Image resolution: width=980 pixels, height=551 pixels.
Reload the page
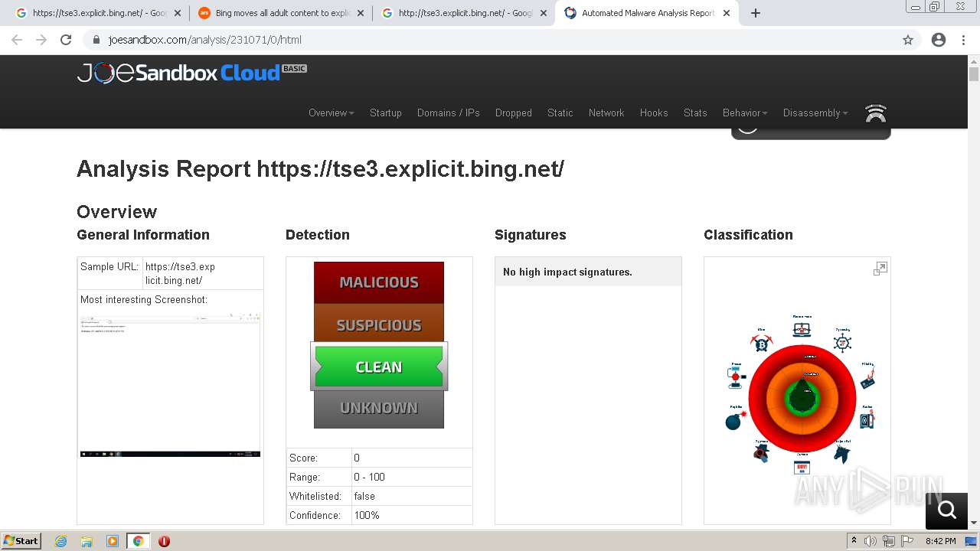click(66, 40)
